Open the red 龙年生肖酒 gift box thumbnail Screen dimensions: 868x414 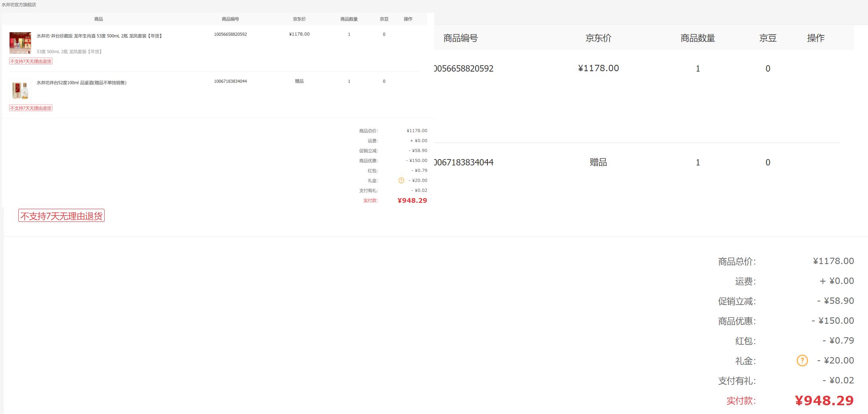pos(20,43)
